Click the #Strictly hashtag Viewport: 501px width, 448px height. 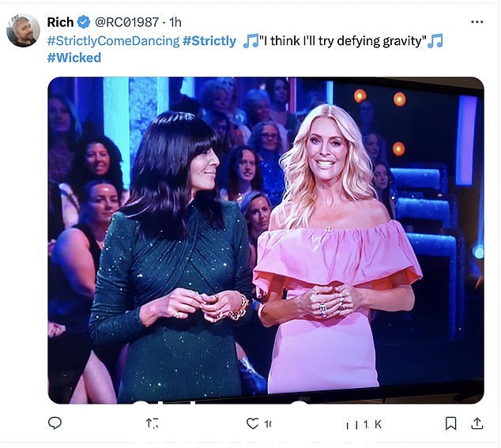209,41
